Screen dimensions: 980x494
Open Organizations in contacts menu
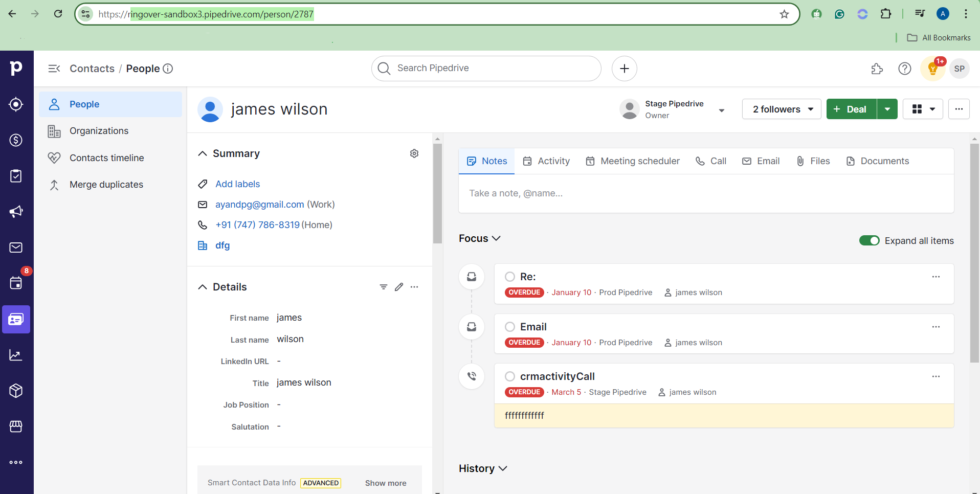[110, 131]
